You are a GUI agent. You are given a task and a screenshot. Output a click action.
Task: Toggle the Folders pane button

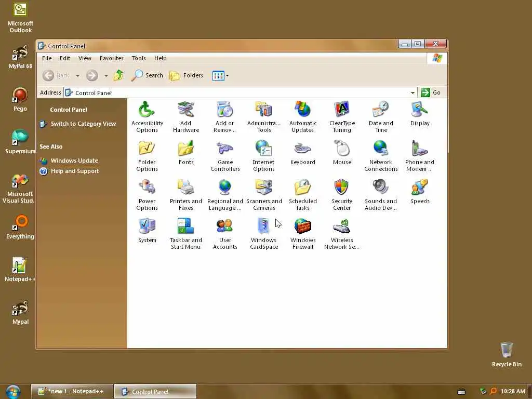click(x=187, y=75)
